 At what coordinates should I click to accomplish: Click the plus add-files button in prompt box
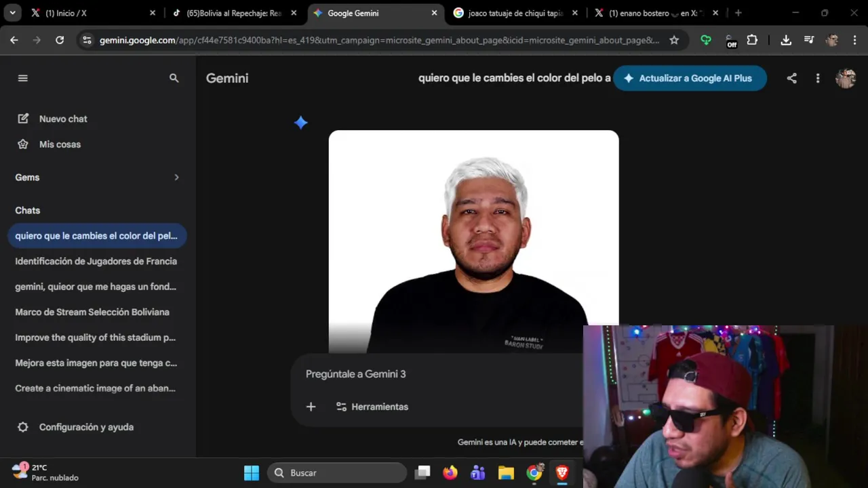311,407
